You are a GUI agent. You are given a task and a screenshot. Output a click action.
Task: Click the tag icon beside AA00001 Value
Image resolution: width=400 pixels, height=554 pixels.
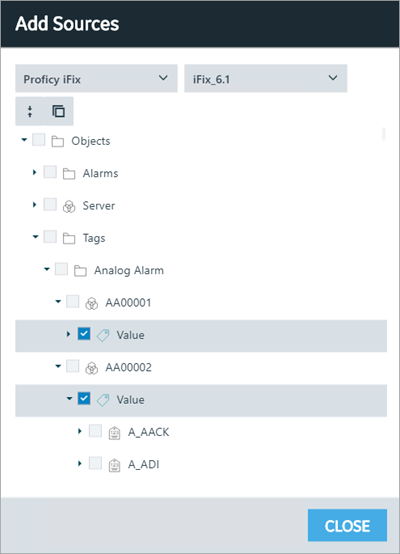(103, 335)
